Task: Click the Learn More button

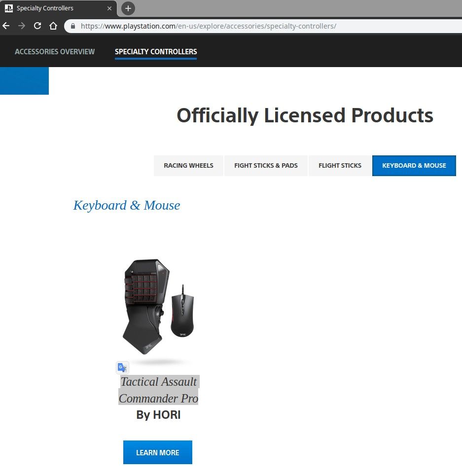Action: pos(158,452)
